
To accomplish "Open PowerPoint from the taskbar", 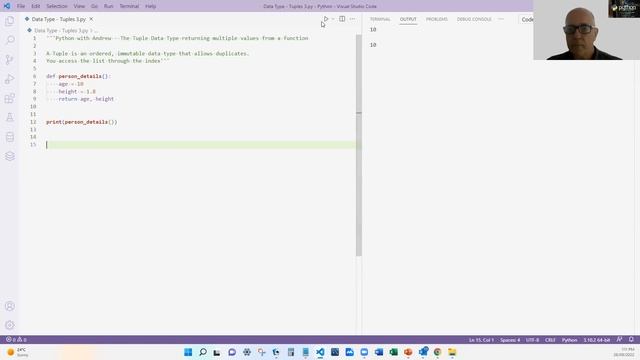I will [x=408, y=352].
